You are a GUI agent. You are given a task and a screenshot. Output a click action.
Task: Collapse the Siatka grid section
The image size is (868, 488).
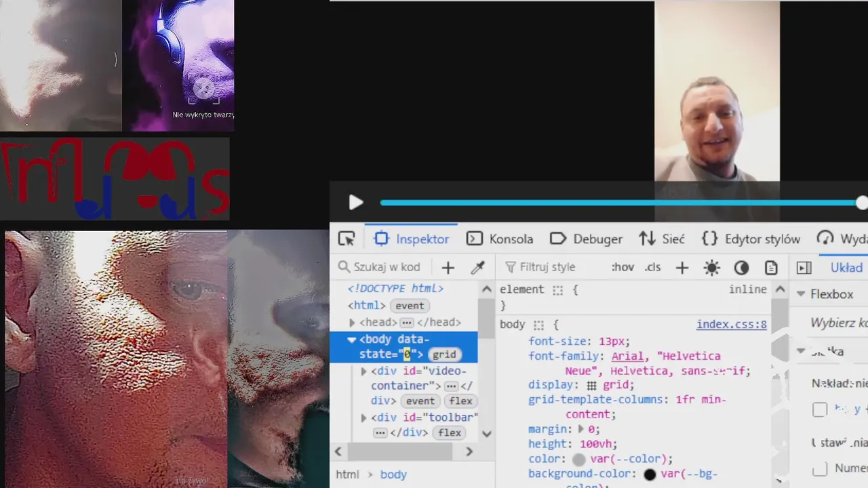(x=800, y=351)
